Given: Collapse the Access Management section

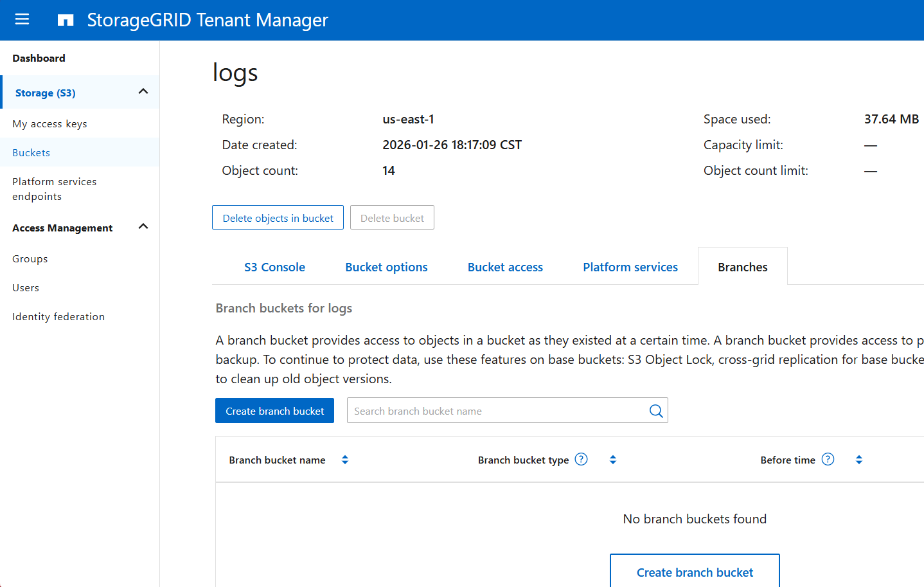Looking at the screenshot, I should [x=143, y=226].
